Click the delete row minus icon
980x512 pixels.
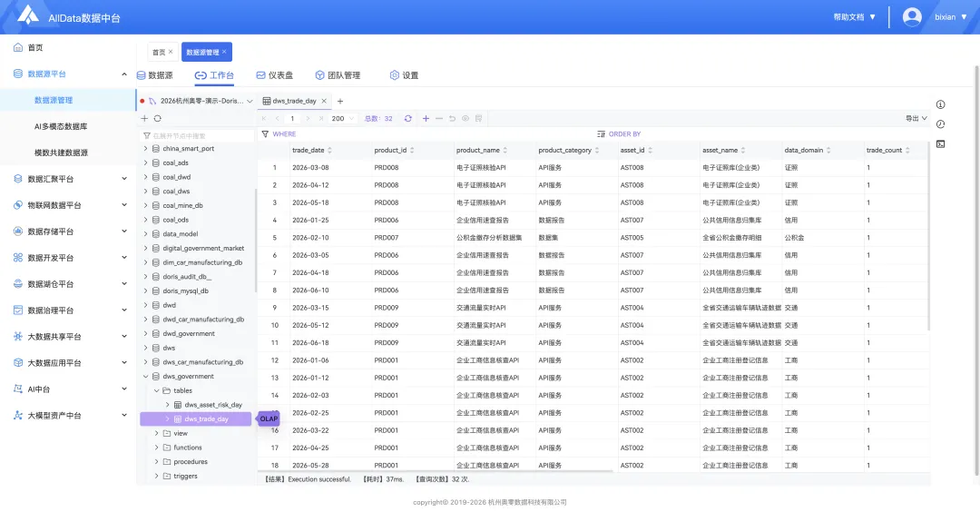pyautogui.click(x=439, y=119)
